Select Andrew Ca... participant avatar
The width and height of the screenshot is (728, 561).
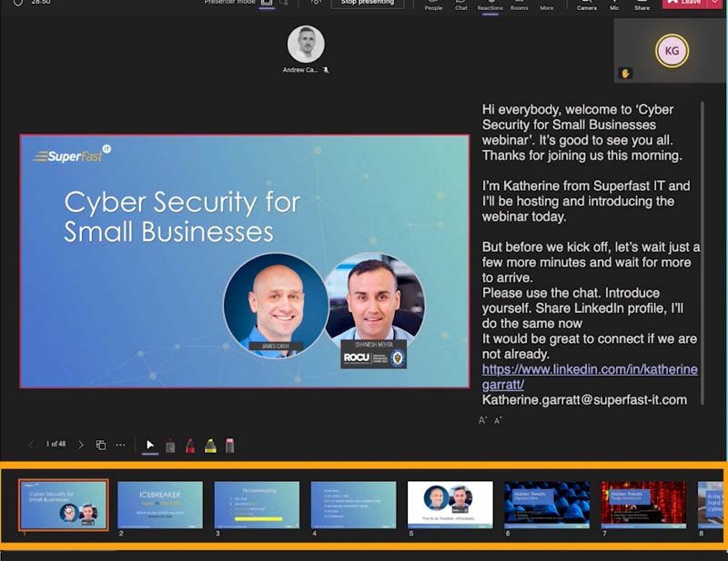click(306, 44)
